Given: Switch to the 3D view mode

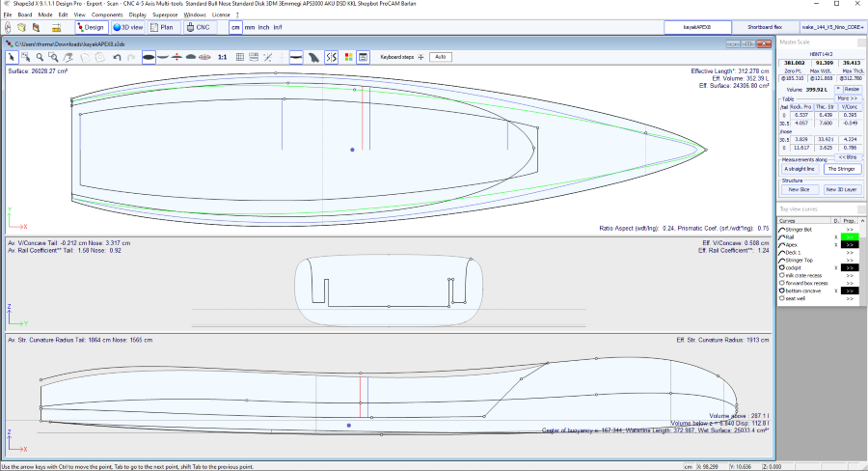Looking at the screenshot, I should [129, 28].
